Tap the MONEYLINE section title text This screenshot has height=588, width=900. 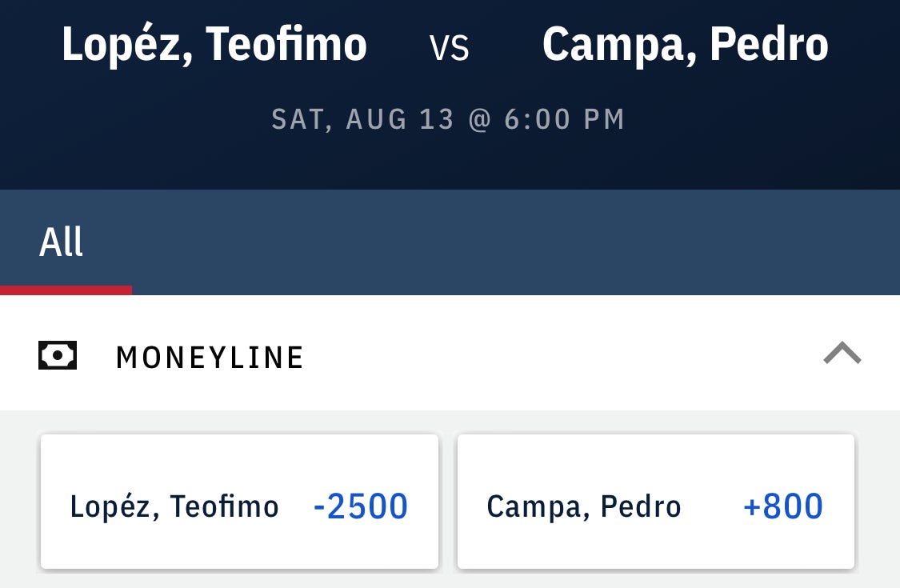tap(210, 358)
